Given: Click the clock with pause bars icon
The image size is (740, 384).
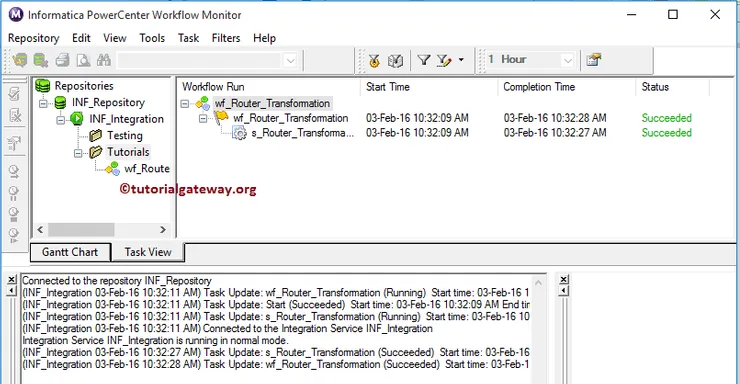Looking at the screenshot, I should point(13,193).
